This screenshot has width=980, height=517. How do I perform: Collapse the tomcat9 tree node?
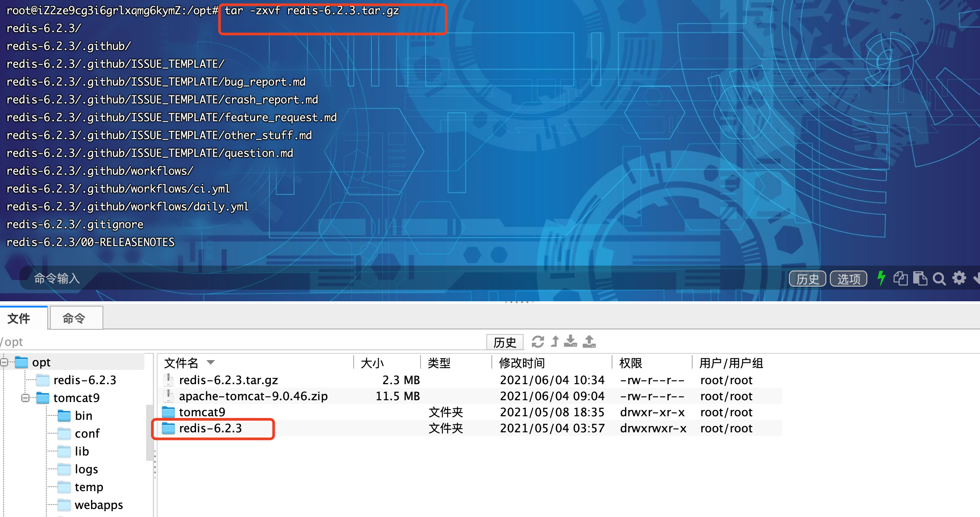point(25,398)
